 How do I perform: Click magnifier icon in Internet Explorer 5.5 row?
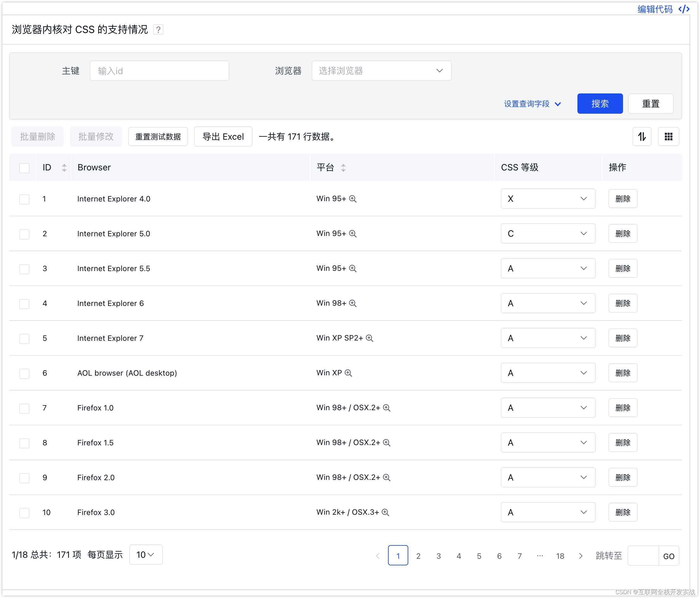coord(353,268)
